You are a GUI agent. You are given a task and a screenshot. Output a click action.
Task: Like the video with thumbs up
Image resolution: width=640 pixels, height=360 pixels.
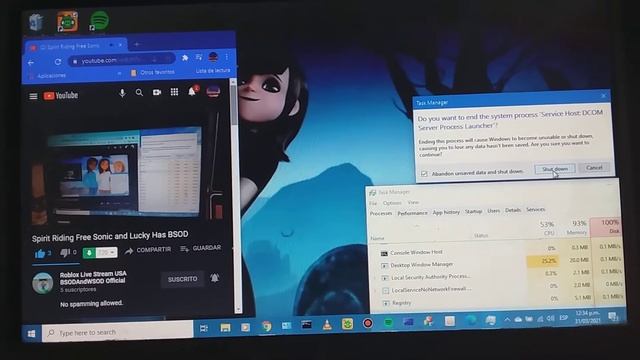pyautogui.click(x=40, y=254)
